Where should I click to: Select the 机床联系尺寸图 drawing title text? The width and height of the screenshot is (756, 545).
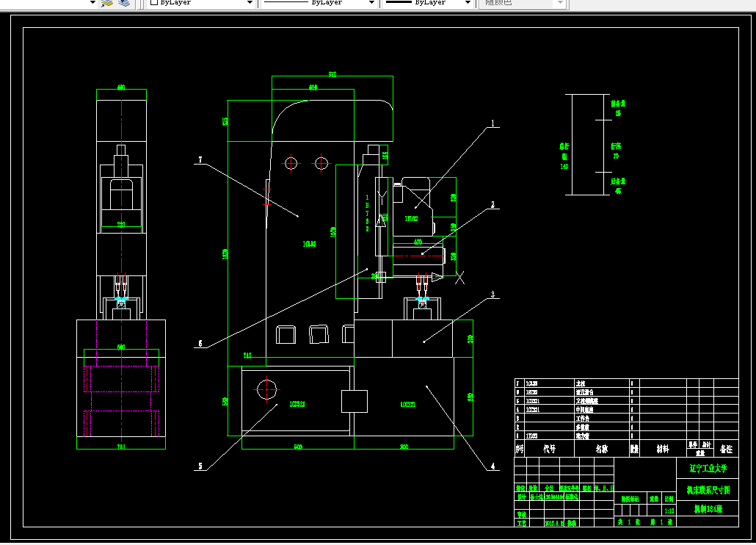coord(708,490)
